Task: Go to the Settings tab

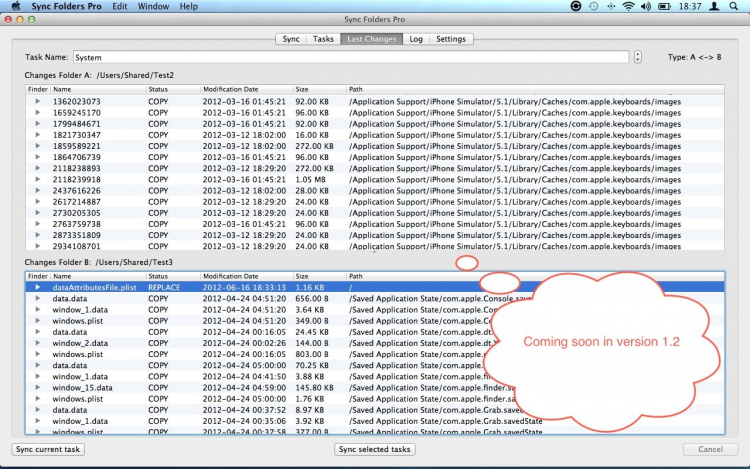Action: (451, 39)
